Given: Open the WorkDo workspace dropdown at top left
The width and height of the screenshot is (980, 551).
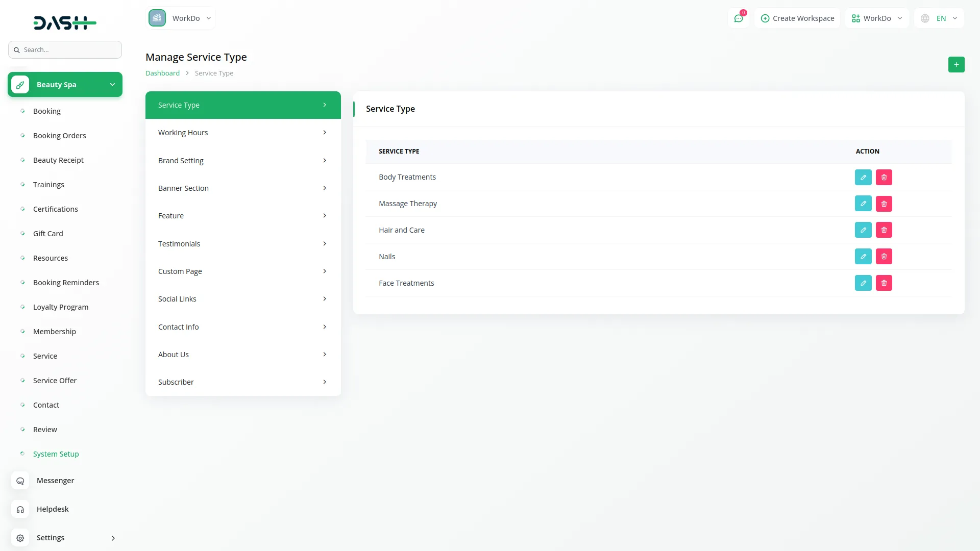Looking at the screenshot, I should [x=181, y=18].
